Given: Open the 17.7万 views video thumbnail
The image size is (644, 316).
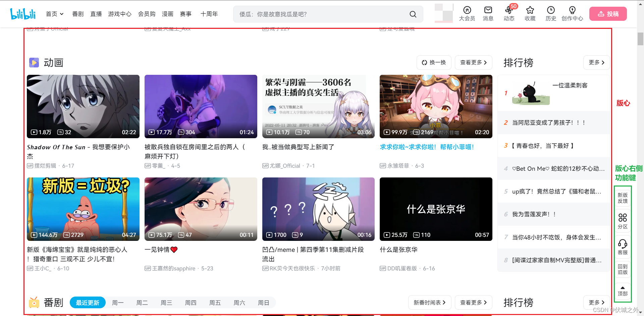Looking at the screenshot, I should coord(201,106).
